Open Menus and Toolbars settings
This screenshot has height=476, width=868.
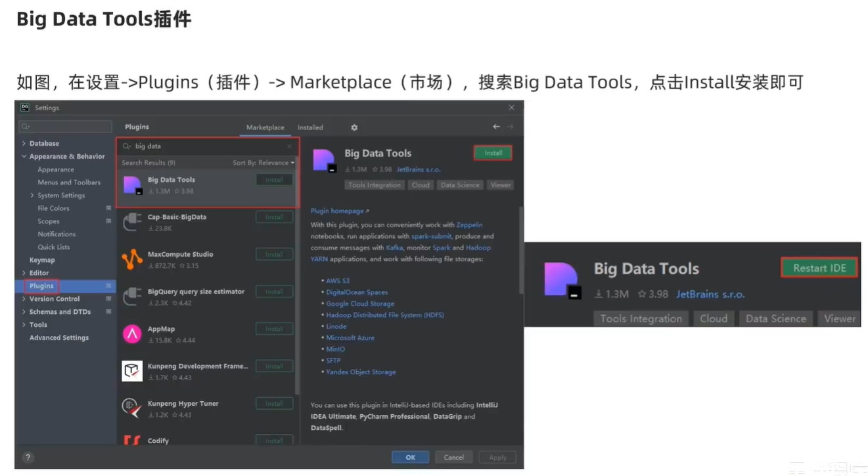[x=69, y=183]
